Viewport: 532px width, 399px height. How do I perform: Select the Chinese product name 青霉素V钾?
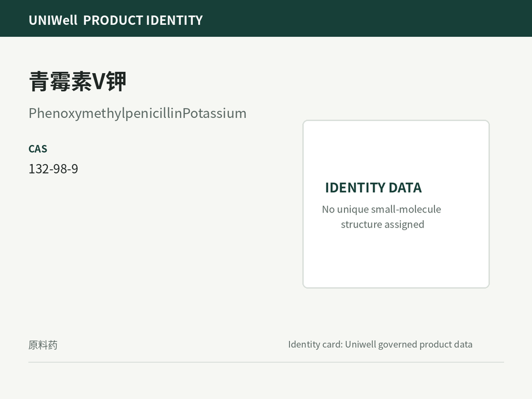[78, 82]
